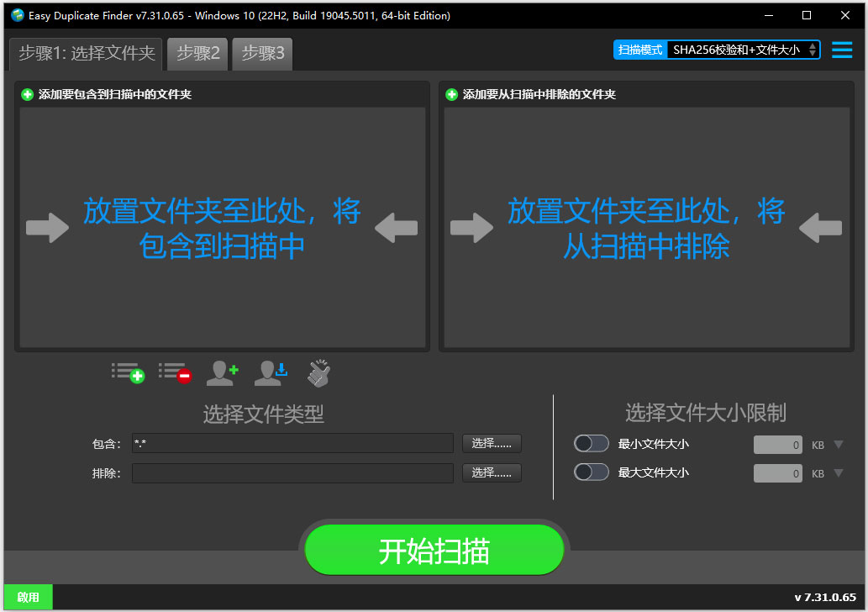Open the 扫描模式 dropdown
Image resolution: width=868 pixels, height=612 pixels.
pos(744,50)
